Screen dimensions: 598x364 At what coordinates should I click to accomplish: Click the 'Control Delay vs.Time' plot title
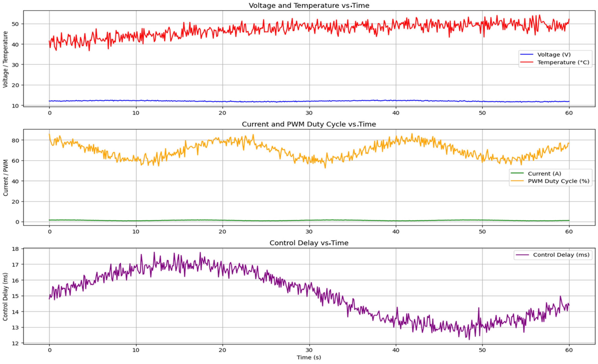pos(309,243)
